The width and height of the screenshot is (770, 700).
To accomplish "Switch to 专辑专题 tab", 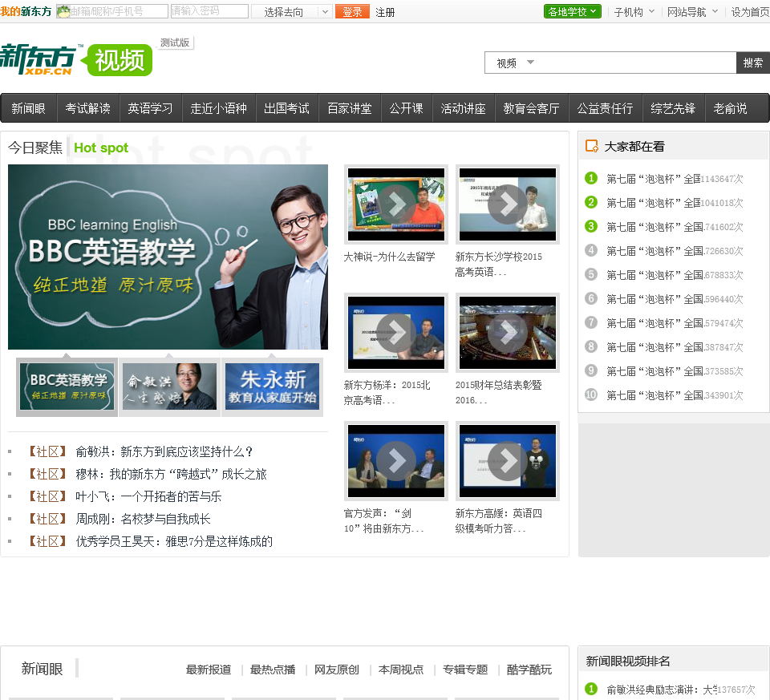I will pos(465,670).
